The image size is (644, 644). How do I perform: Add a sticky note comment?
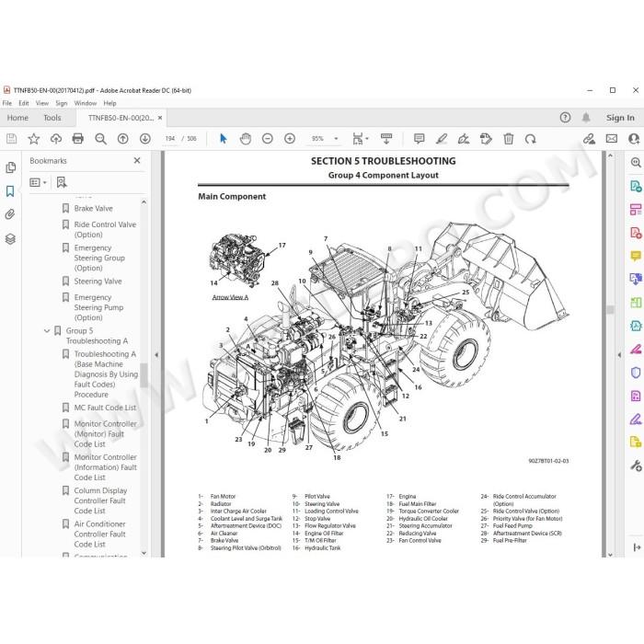(x=419, y=139)
